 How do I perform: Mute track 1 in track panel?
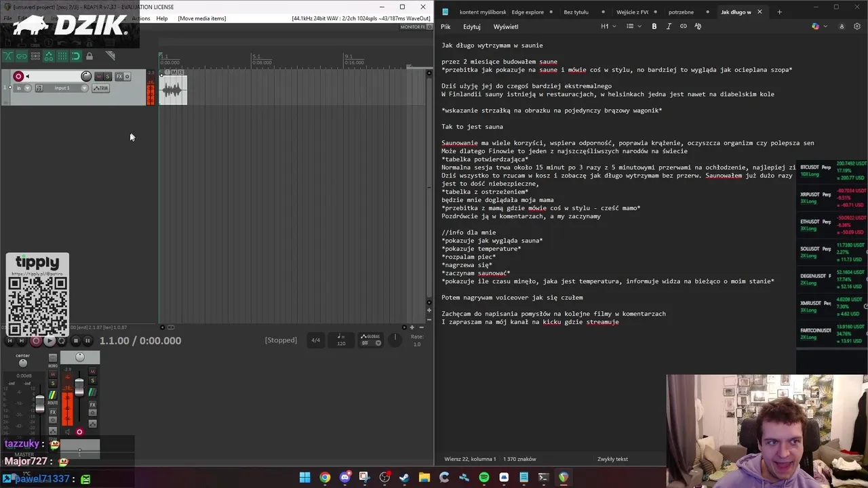[99, 77]
